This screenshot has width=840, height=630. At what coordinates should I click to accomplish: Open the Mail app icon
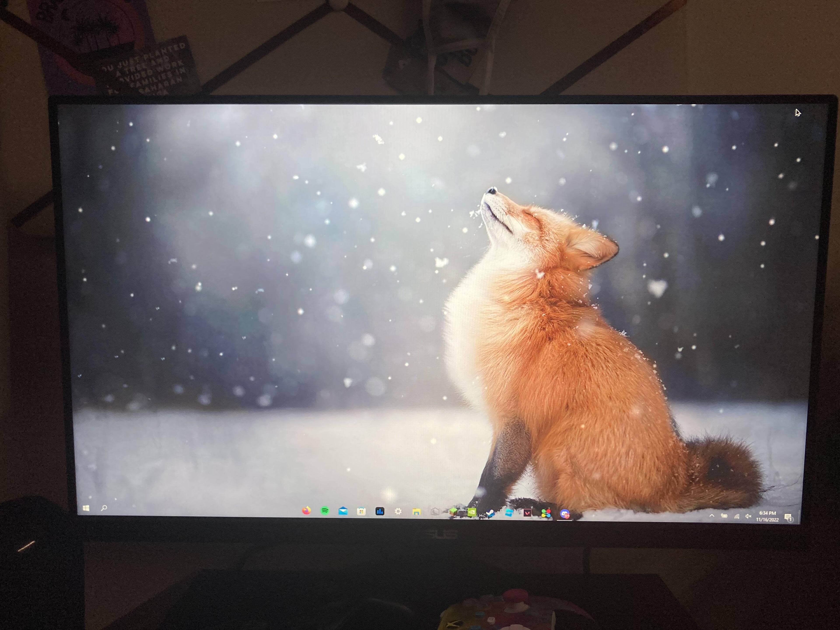pyautogui.click(x=343, y=511)
